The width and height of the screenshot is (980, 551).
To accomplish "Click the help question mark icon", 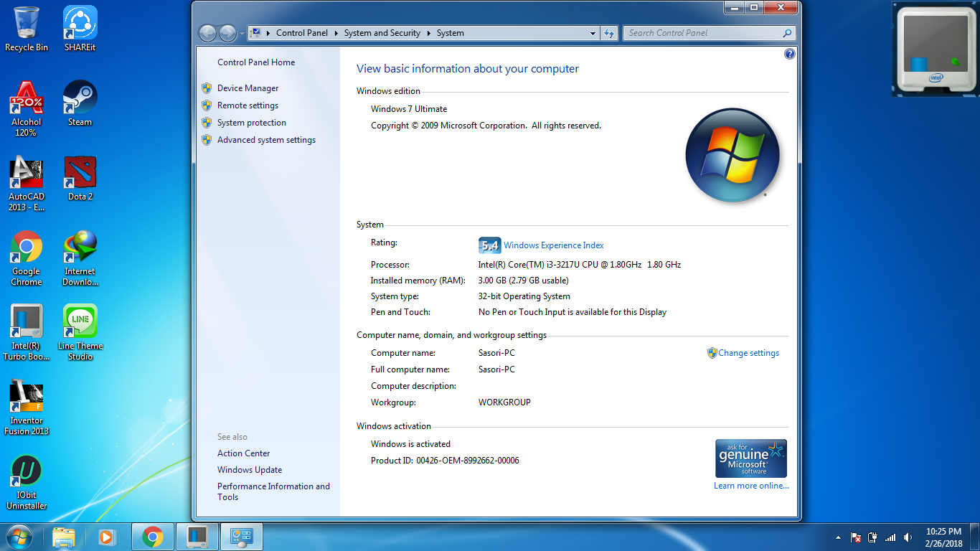I will click(x=789, y=53).
